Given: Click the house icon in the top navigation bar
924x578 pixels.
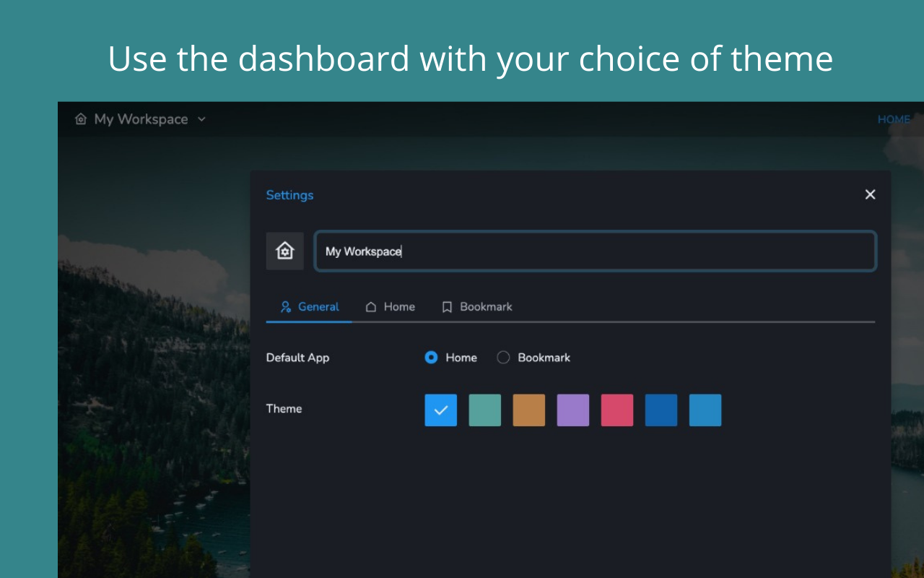Looking at the screenshot, I should pos(81,119).
